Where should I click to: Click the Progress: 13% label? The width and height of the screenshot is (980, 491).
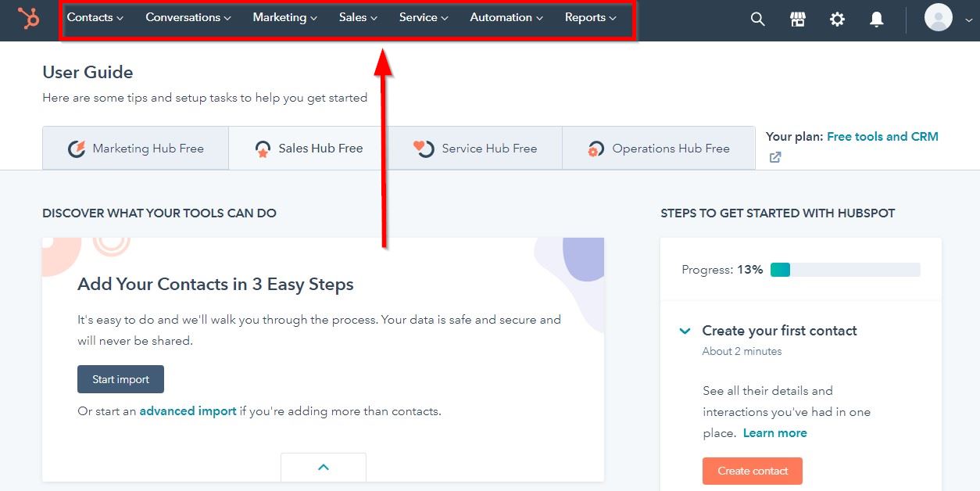tap(722, 270)
